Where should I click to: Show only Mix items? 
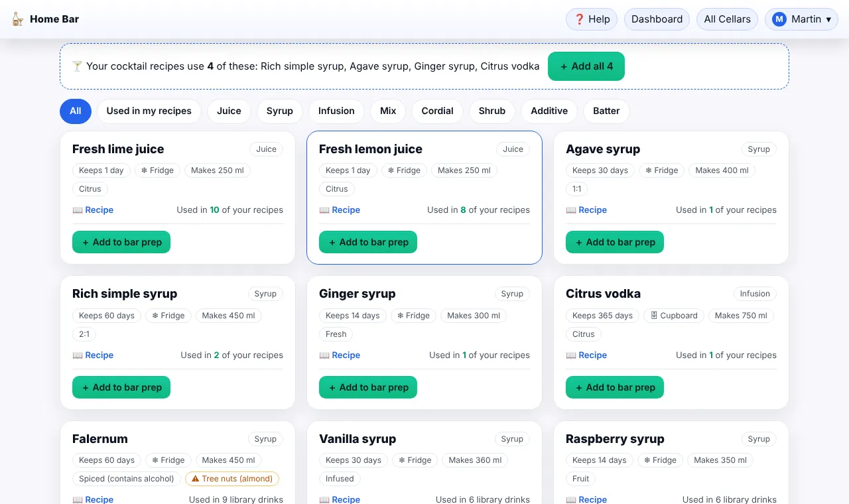[388, 111]
